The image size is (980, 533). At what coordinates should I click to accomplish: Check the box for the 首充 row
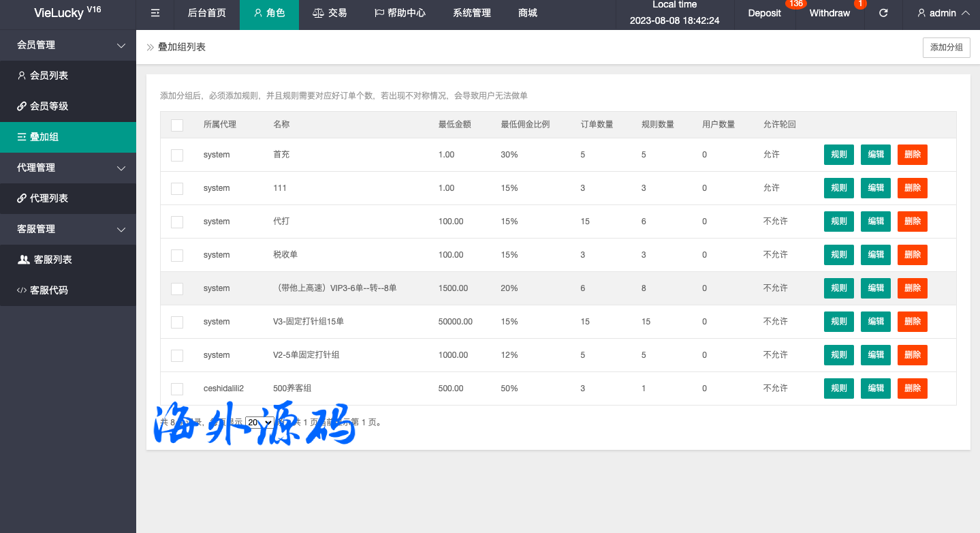click(177, 155)
